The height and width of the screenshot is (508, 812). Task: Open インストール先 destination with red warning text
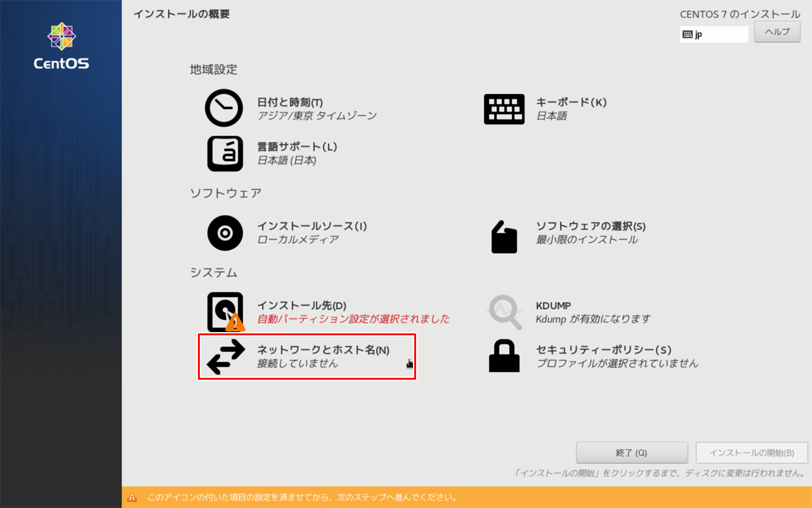pos(353,312)
